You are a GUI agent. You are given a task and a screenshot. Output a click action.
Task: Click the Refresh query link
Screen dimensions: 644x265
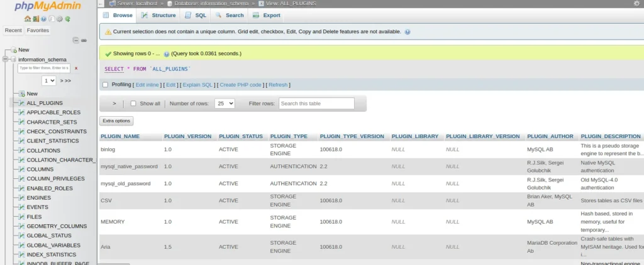pyautogui.click(x=278, y=85)
